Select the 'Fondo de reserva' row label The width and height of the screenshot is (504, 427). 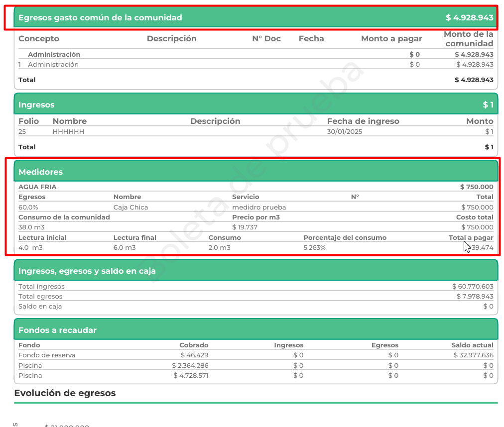pos(47,355)
